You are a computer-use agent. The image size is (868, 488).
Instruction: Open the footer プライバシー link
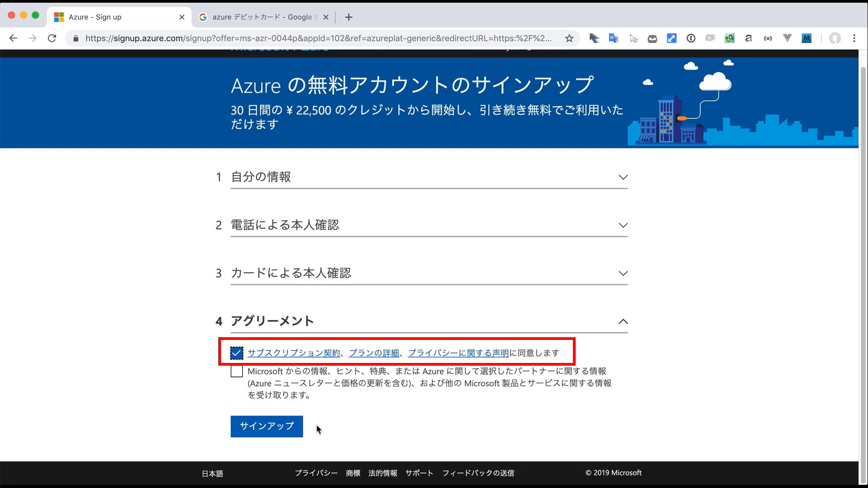pyautogui.click(x=316, y=473)
